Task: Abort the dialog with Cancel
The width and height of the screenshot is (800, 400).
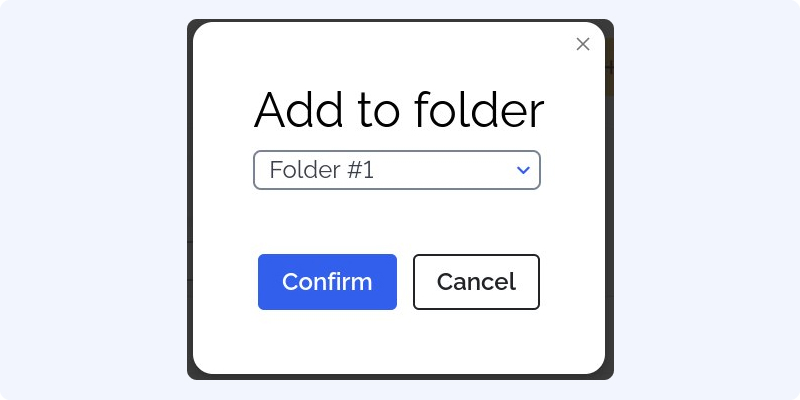Action: pos(476,282)
